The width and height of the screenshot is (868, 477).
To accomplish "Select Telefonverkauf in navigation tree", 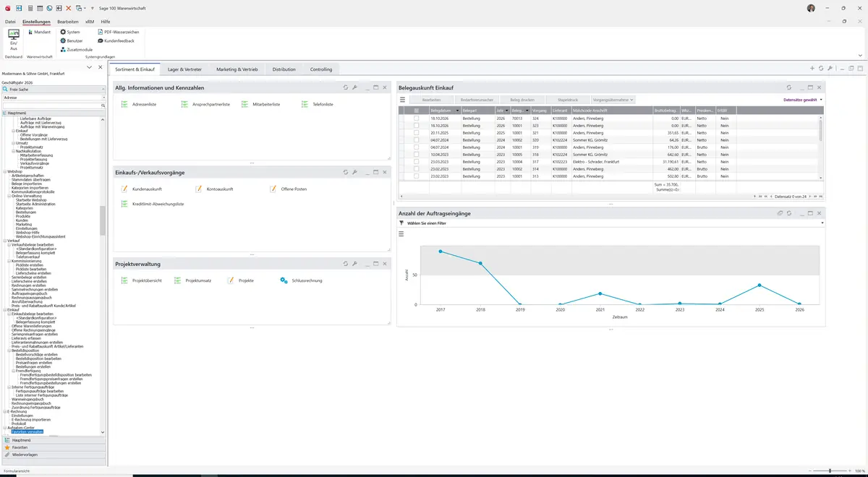I will click(x=27, y=257).
